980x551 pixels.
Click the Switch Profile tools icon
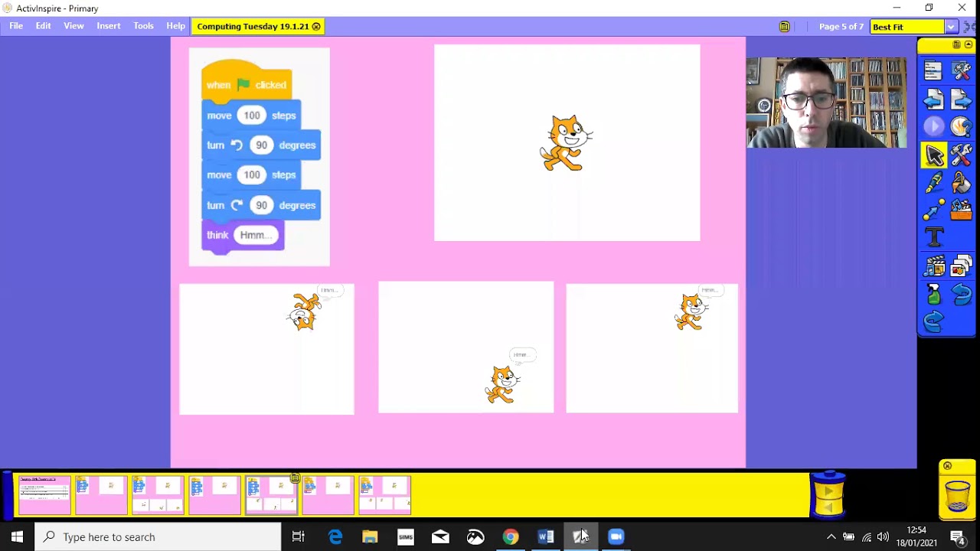(x=961, y=71)
